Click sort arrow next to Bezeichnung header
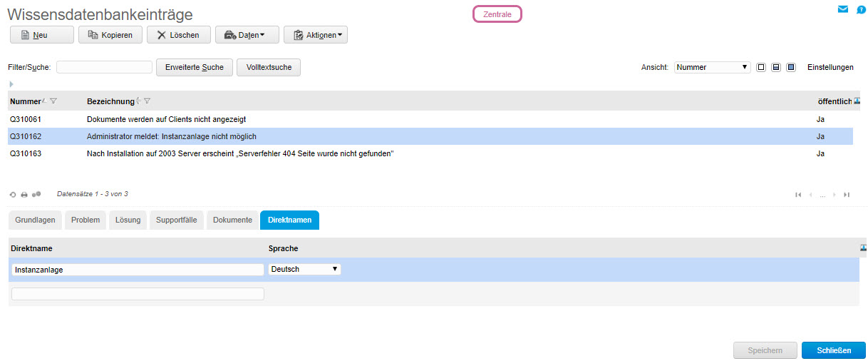This screenshot has height=361, width=868. coord(138,101)
